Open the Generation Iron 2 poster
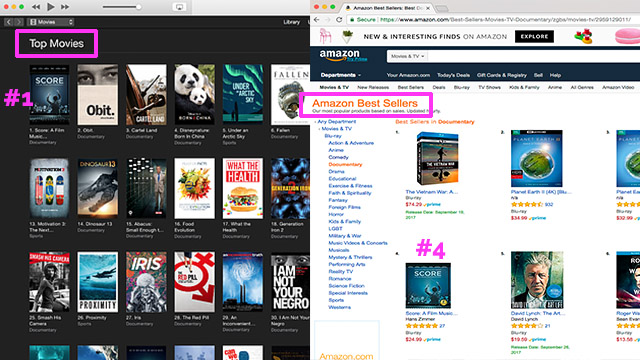Viewport: 640px width, 360px height. click(x=291, y=188)
